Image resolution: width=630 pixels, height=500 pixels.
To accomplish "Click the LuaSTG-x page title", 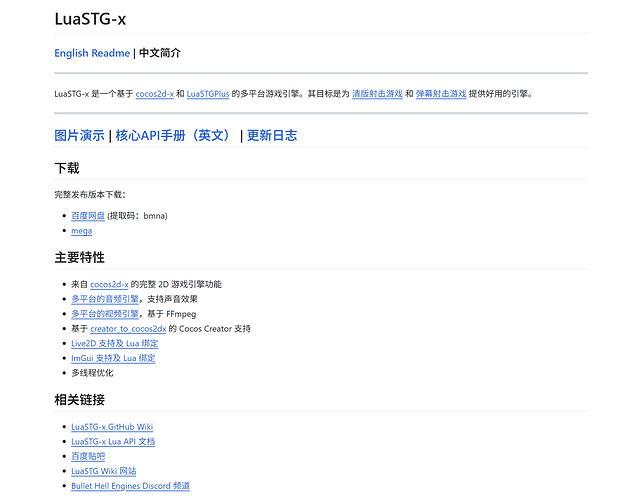I will 90,19.
